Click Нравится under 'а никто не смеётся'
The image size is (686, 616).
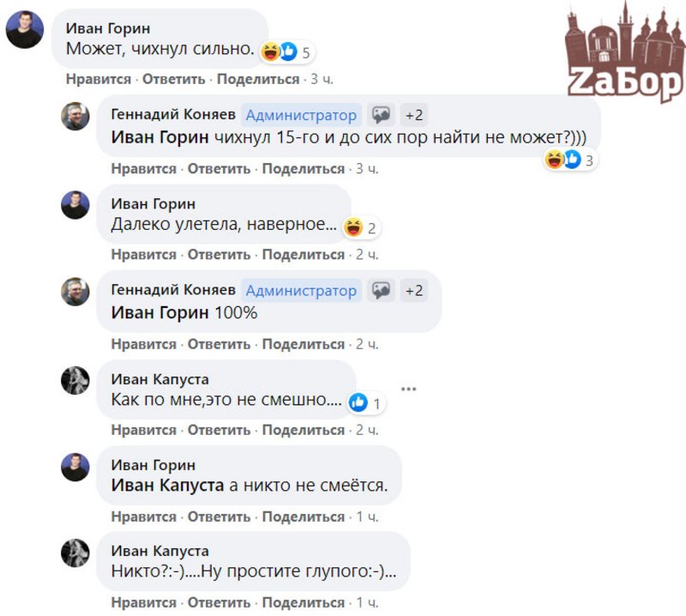[x=143, y=517]
